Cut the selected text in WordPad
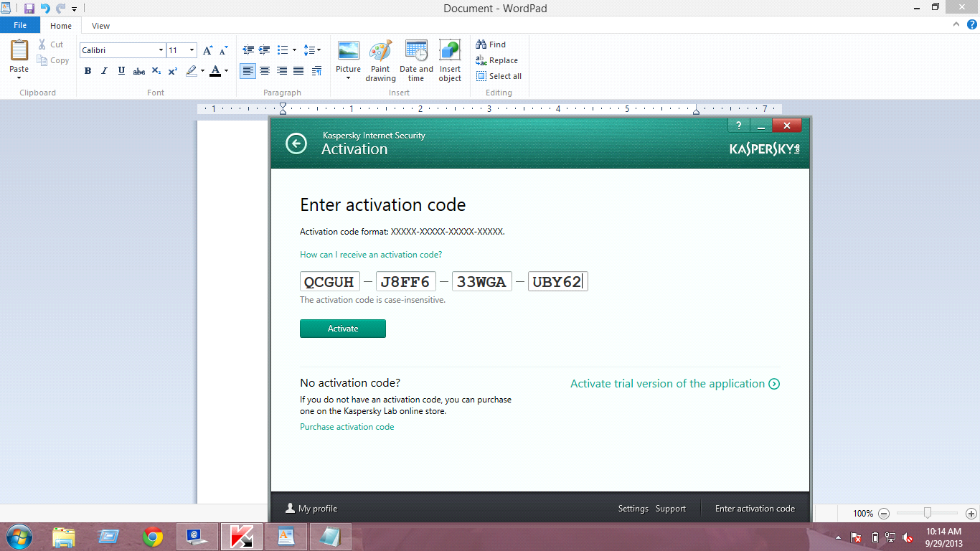The width and height of the screenshot is (980, 551). click(51, 44)
